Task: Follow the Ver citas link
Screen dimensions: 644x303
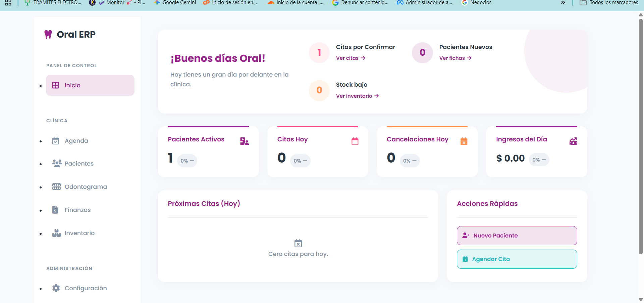Action: pos(351,58)
